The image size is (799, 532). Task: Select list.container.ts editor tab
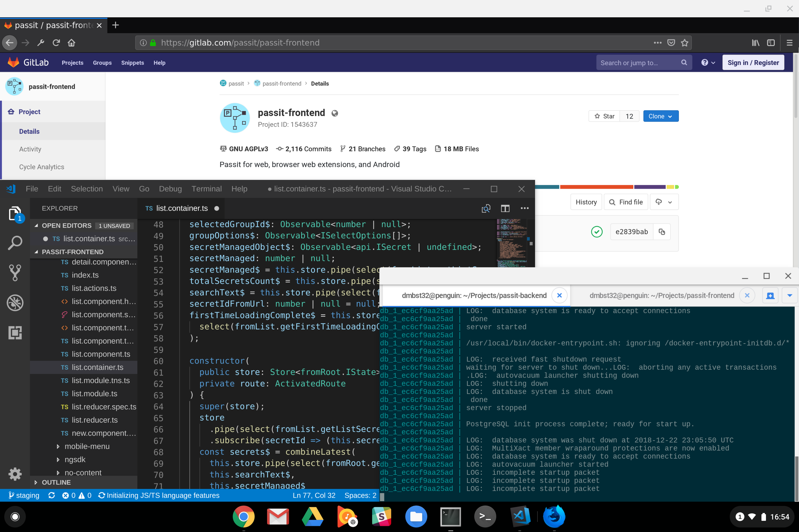point(182,208)
